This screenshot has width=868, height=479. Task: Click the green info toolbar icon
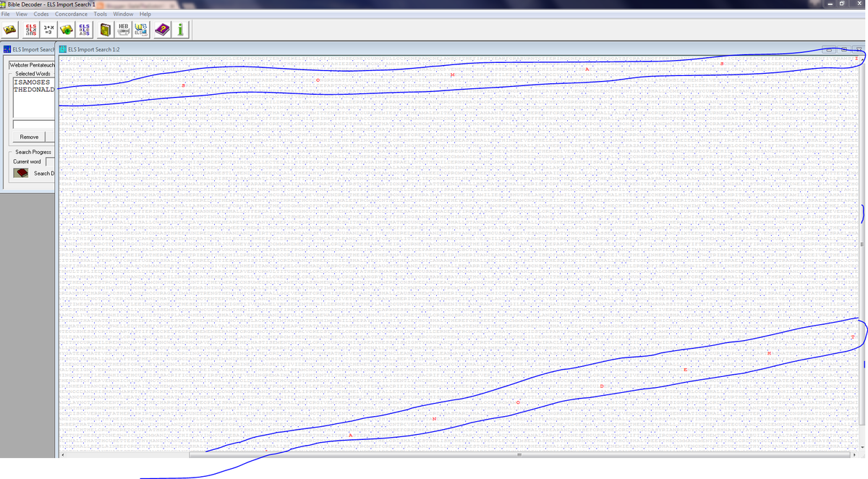(180, 30)
